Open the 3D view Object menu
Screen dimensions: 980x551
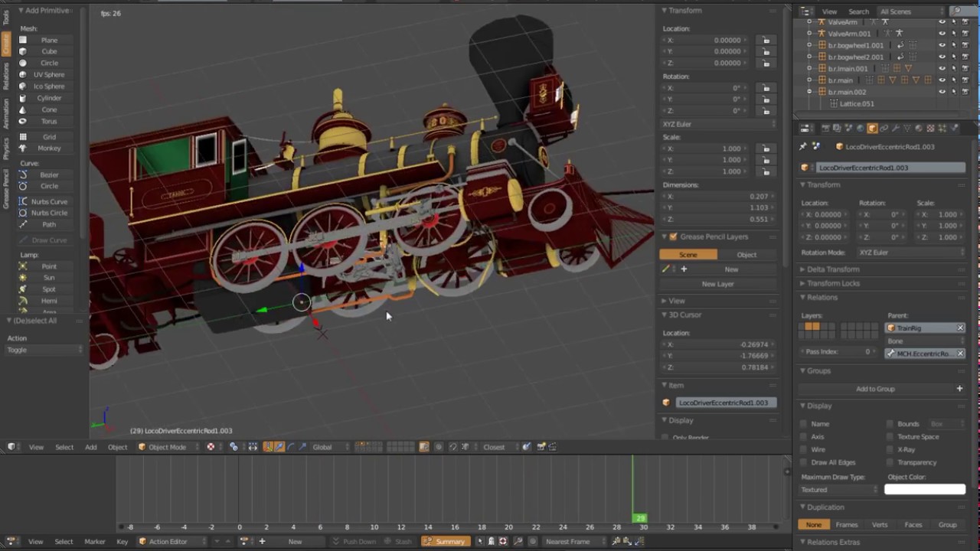point(117,447)
